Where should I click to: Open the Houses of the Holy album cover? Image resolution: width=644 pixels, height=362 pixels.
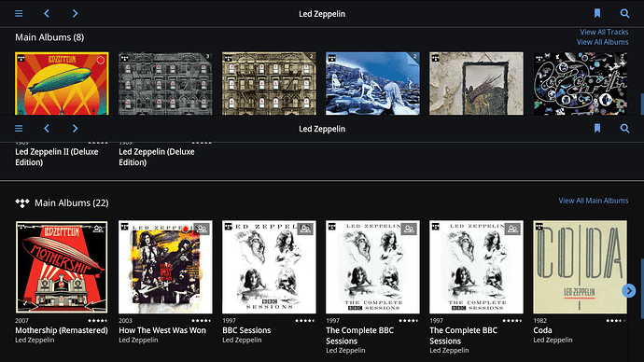click(372, 83)
